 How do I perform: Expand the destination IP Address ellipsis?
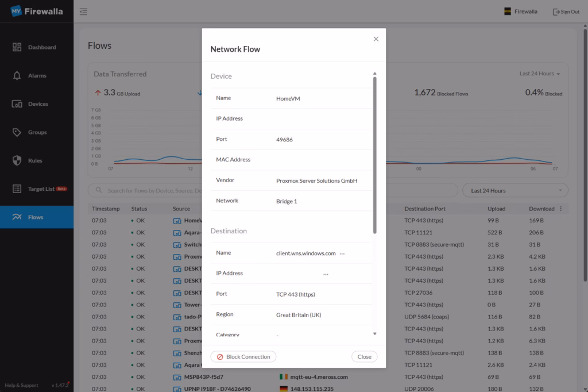tap(326, 274)
